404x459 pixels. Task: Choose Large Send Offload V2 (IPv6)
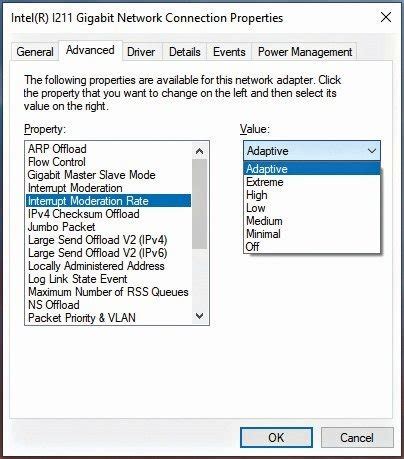pos(108,253)
